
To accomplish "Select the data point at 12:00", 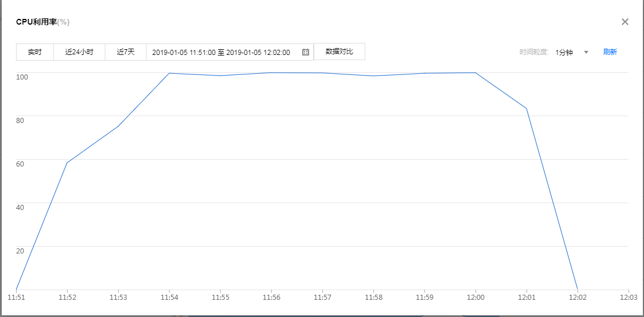I will (475, 73).
